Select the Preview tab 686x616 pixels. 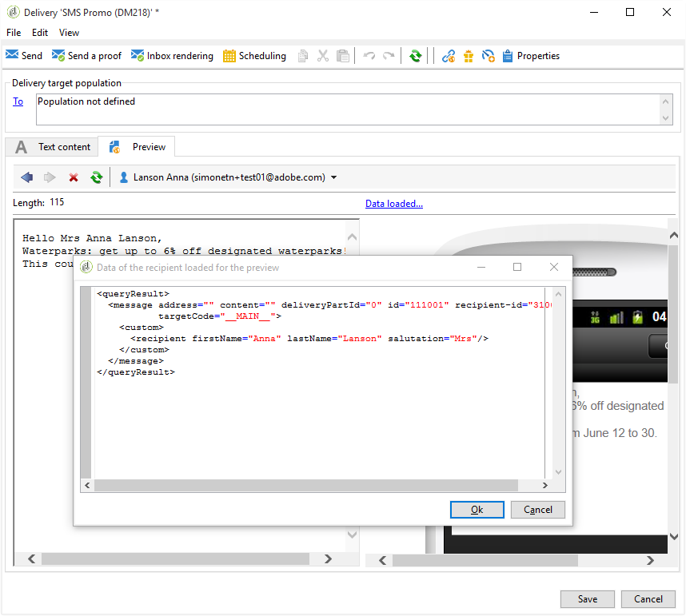[x=137, y=147]
